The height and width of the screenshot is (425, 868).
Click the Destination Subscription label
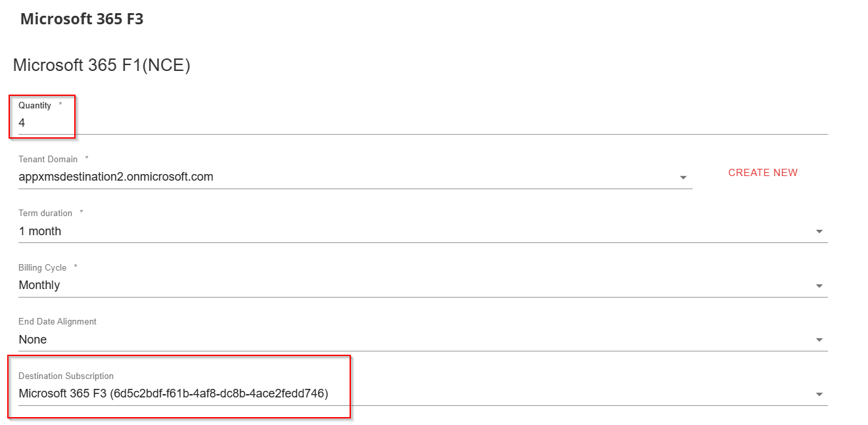coord(66,376)
